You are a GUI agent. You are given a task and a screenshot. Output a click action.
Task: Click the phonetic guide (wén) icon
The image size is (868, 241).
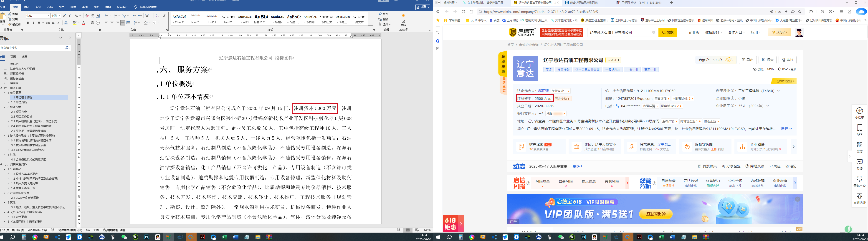click(x=92, y=16)
